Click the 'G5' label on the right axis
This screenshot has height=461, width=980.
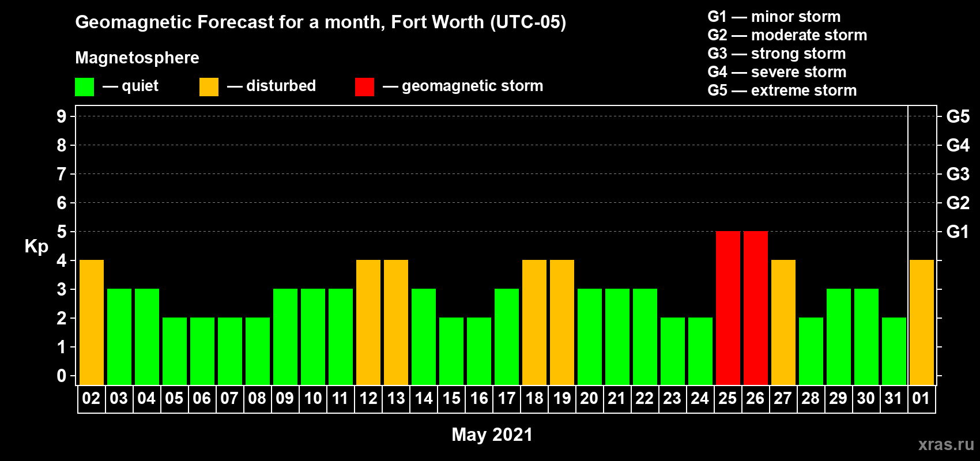pos(958,116)
